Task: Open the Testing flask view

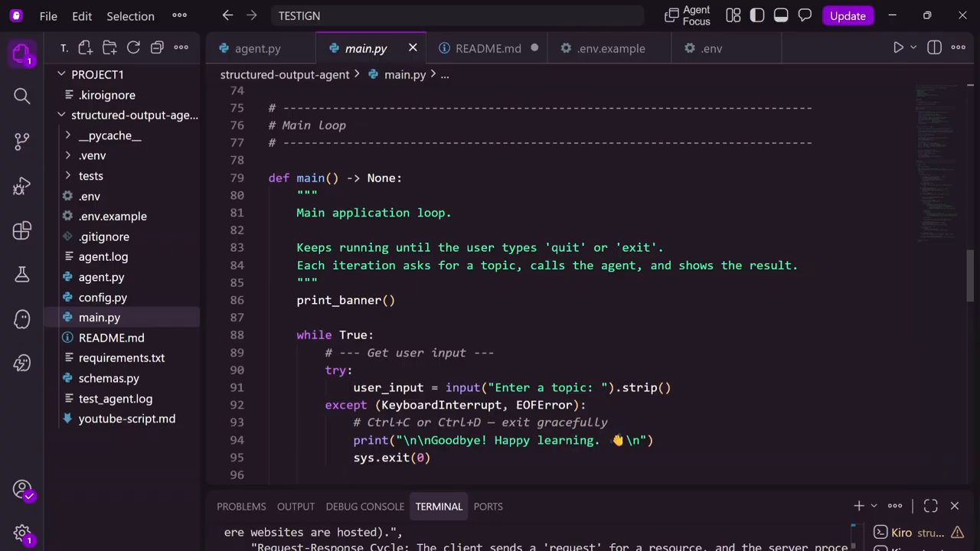Action: [21, 275]
